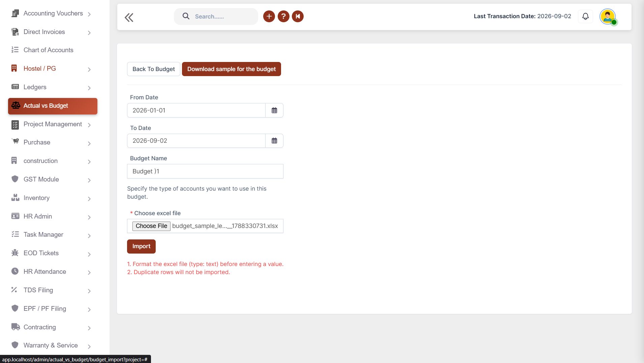Expand Ledgers submenu chevron

(x=89, y=88)
